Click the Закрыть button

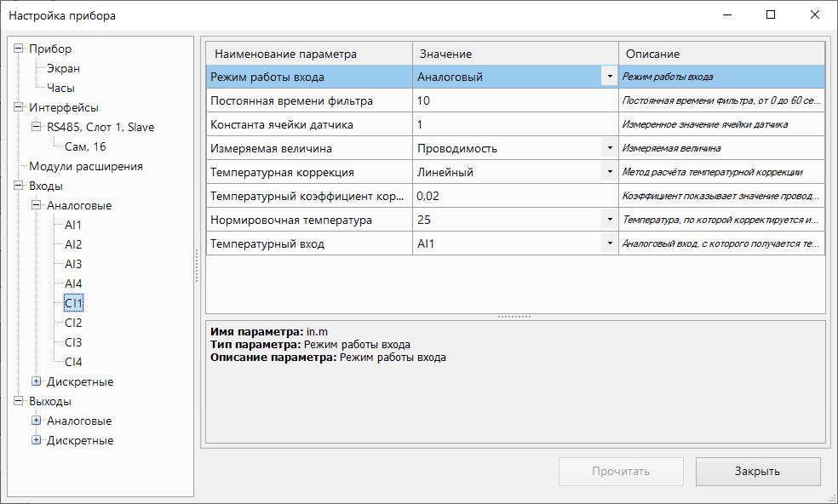click(x=757, y=471)
